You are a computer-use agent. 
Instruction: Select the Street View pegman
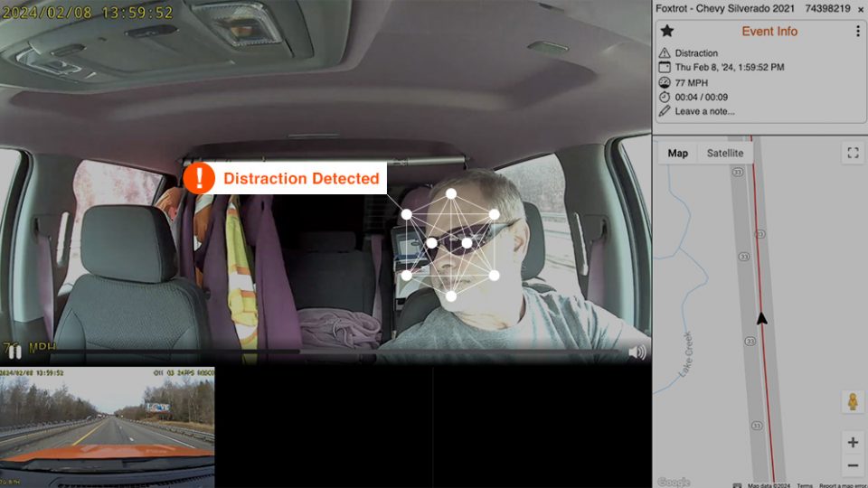point(853,401)
